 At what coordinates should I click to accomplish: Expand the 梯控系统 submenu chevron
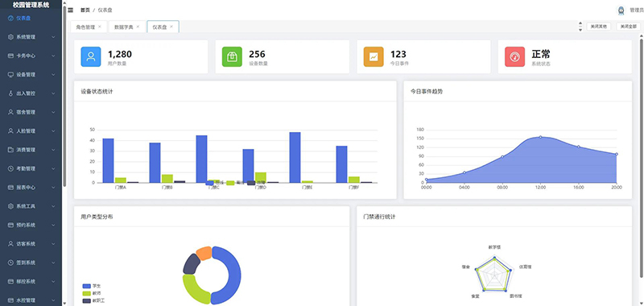(x=53, y=282)
